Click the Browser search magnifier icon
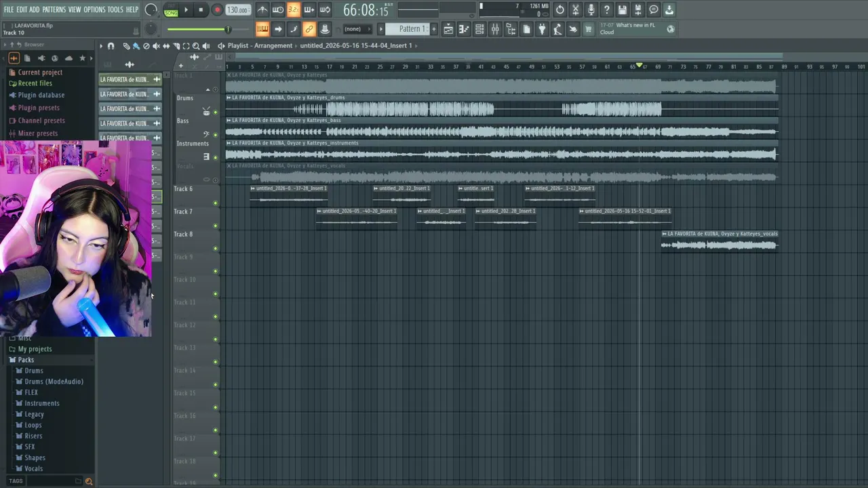The width and height of the screenshot is (868, 488). pos(88,481)
